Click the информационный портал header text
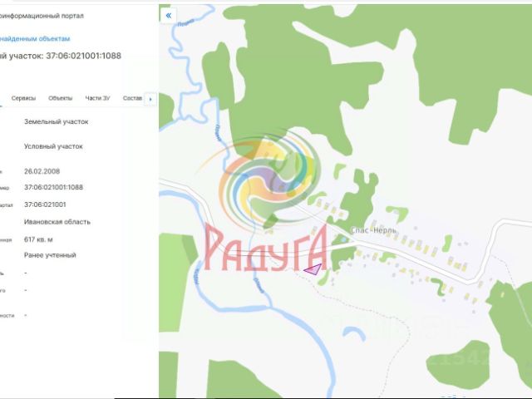This screenshot has width=532, height=399. click(x=42, y=16)
